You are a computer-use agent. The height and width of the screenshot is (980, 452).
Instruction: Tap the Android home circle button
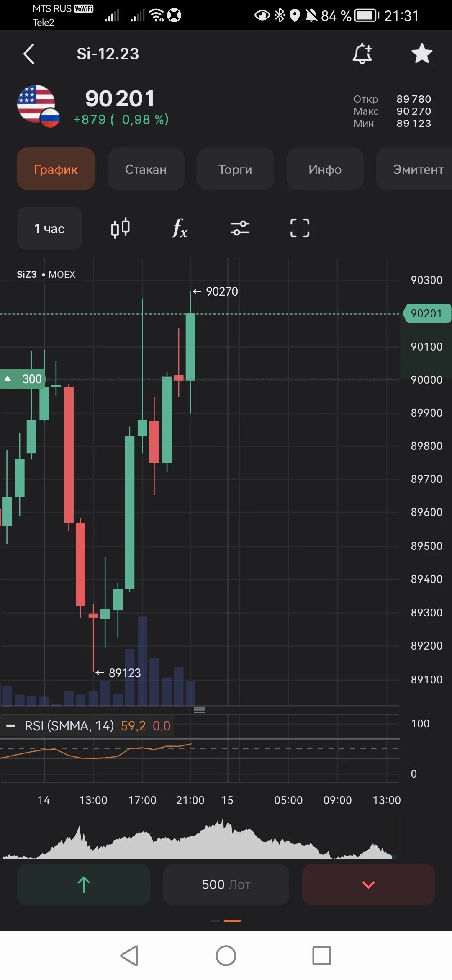click(226, 956)
